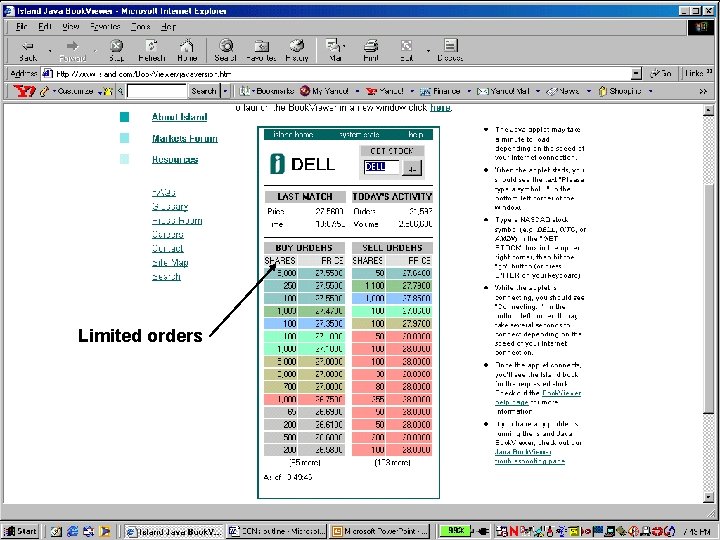Open the Mail toolbar button
Viewport: 720px width, 540px height.
tap(335, 50)
